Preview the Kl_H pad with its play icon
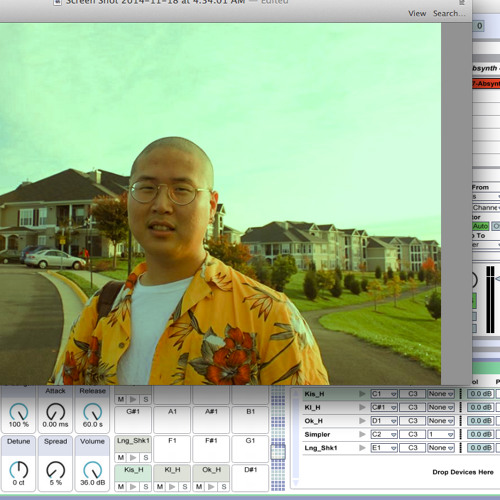Image resolution: width=500 pixels, height=500 pixels. pyautogui.click(x=172, y=487)
